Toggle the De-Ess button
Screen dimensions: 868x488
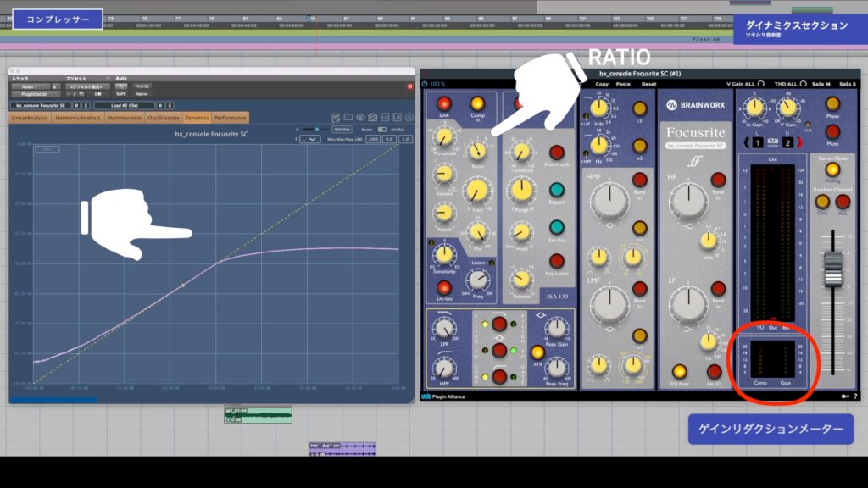444,288
